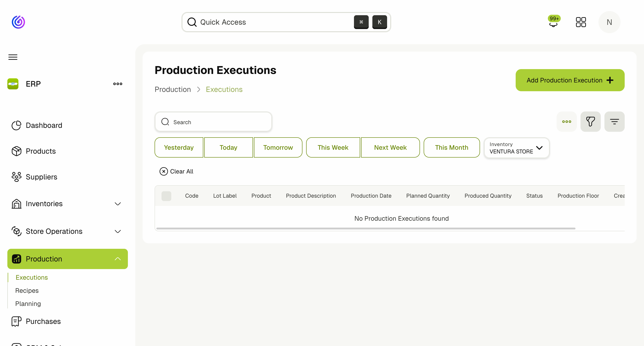644x346 pixels.
Task: Open the three-dot menu next to ERP
Action: point(118,84)
